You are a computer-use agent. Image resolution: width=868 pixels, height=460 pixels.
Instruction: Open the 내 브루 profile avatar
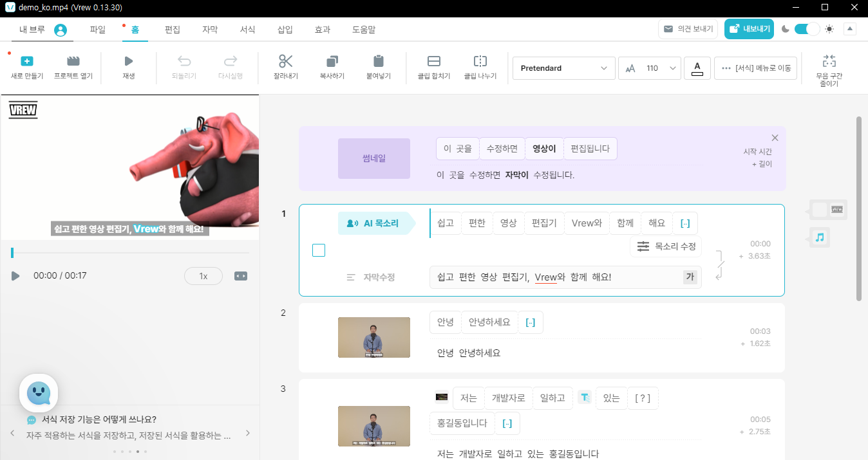point(61,30)
